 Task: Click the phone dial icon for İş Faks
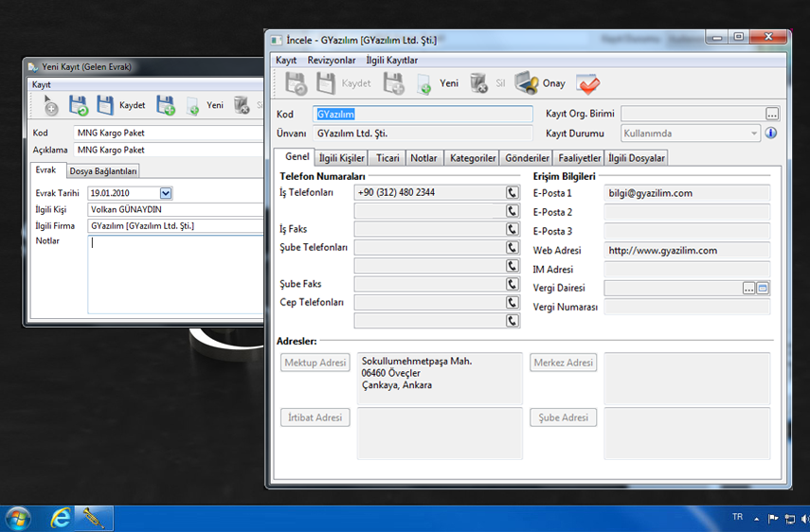(x=513, y=229)
